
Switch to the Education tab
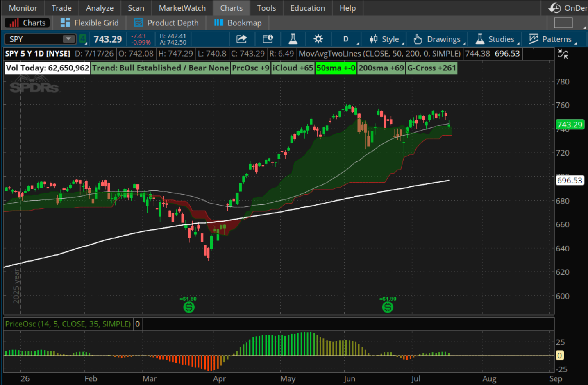click(x=308, y=8)
